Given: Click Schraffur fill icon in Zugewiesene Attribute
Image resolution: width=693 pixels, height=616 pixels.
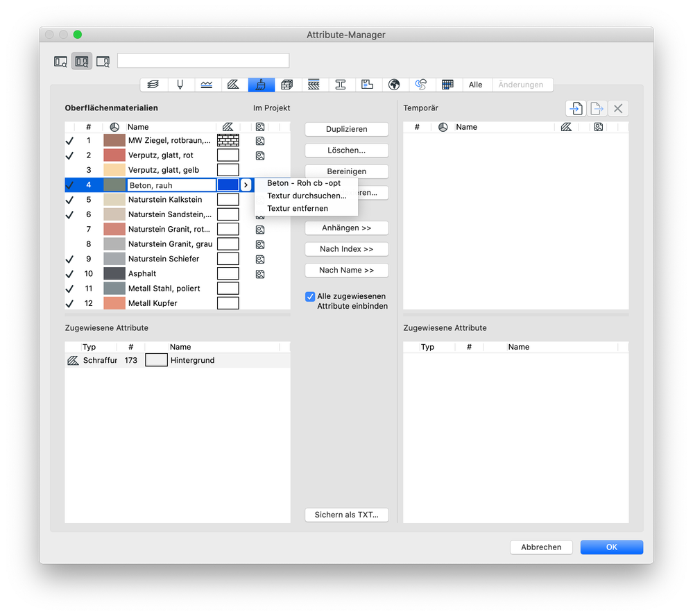Looking at the screenshot, I should click(x=73, y=361).
